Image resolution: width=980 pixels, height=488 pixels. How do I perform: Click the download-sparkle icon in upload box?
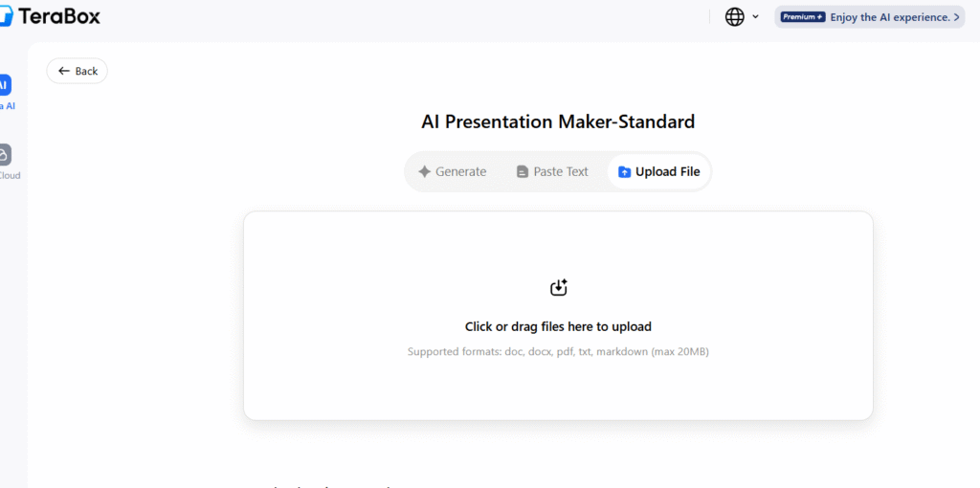click(x=558, y=287)
